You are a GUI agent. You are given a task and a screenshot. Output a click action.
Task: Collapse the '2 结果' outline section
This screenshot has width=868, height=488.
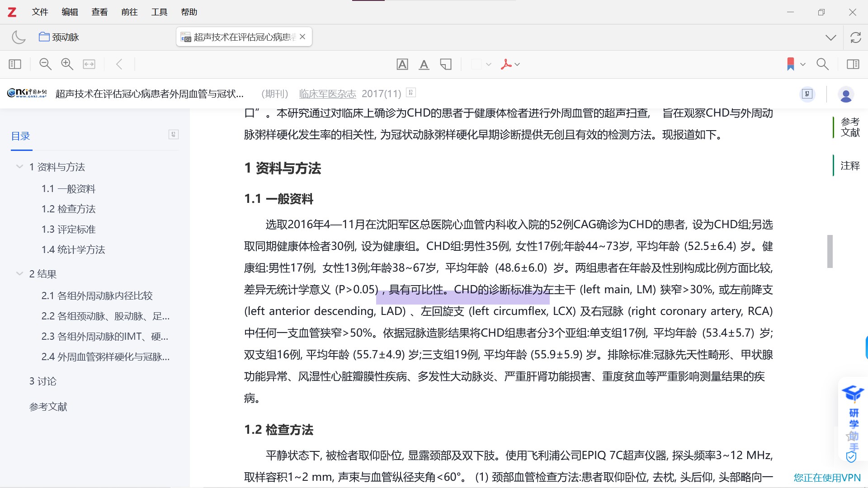pyautogui.click(x=19, y=274)
